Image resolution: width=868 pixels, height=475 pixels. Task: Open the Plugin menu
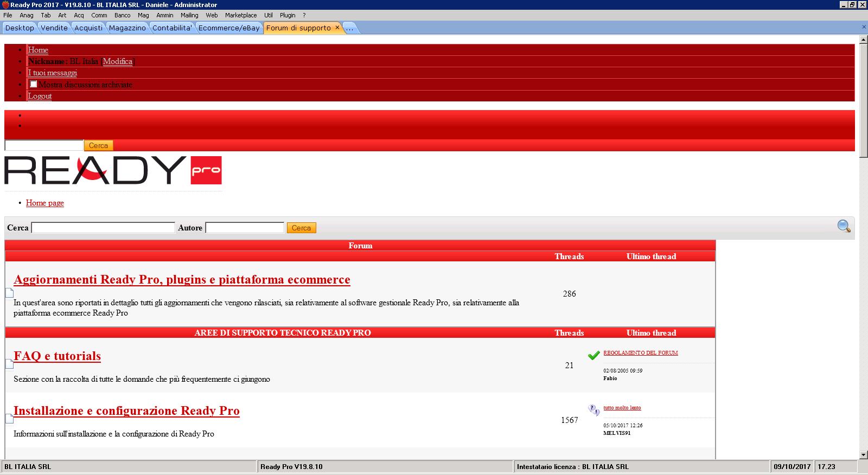[x=288, y=15]
